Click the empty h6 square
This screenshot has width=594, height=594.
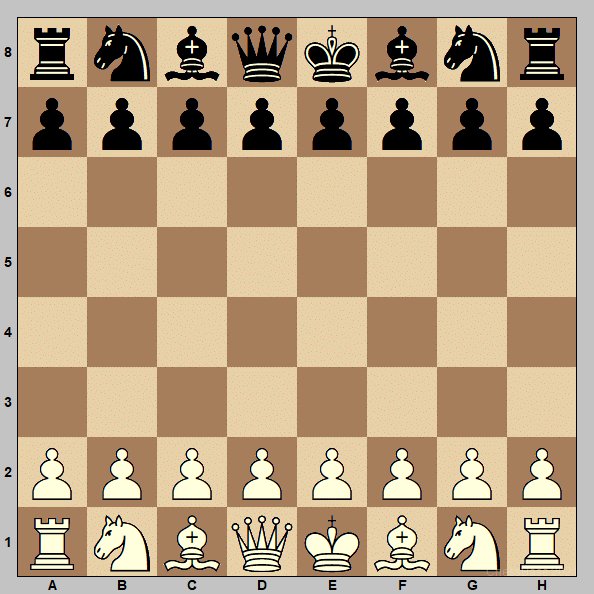(x=542, y=192)
